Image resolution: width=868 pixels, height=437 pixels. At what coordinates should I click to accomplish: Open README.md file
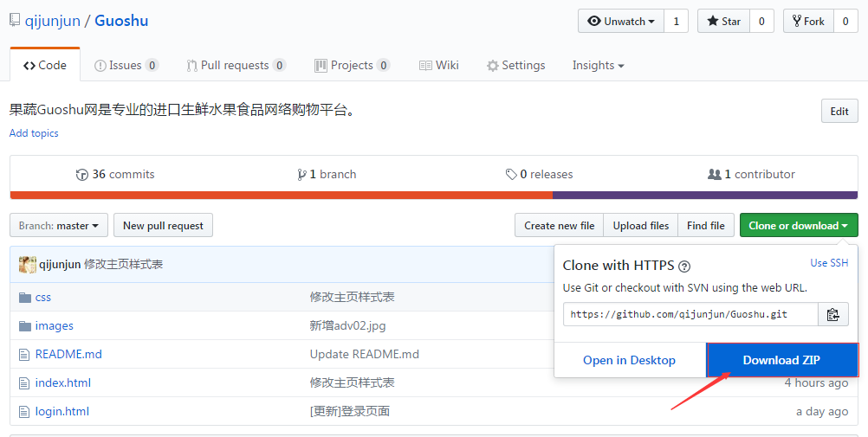pyautogui.click(x=68, y=354)
